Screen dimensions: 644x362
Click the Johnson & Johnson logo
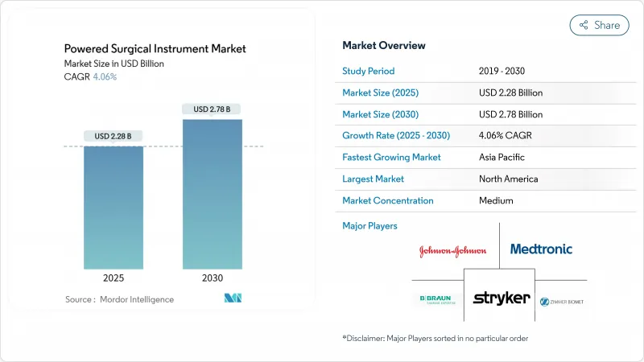(x=452, y=251)
